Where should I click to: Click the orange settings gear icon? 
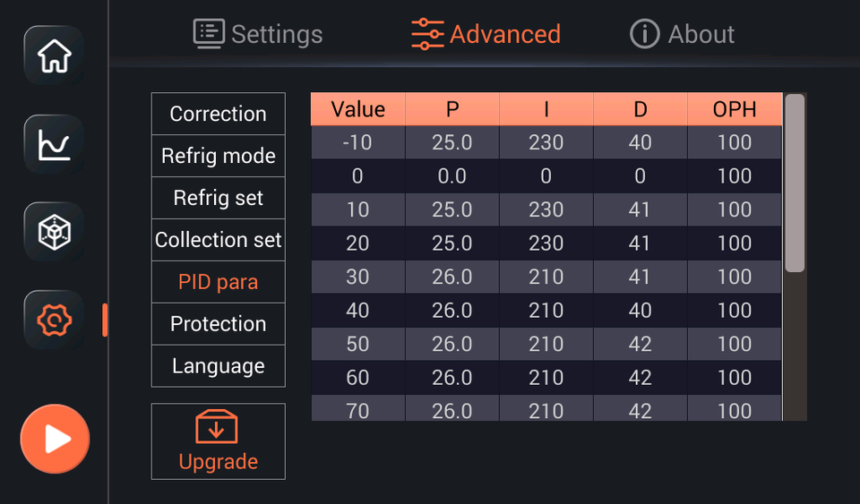[x=54, y=319]
